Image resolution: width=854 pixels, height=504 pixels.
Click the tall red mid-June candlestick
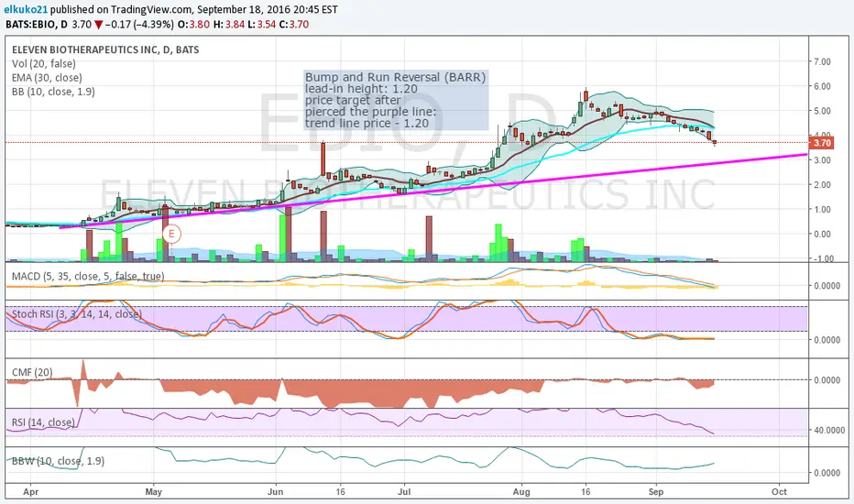click(x=323, y=159)
